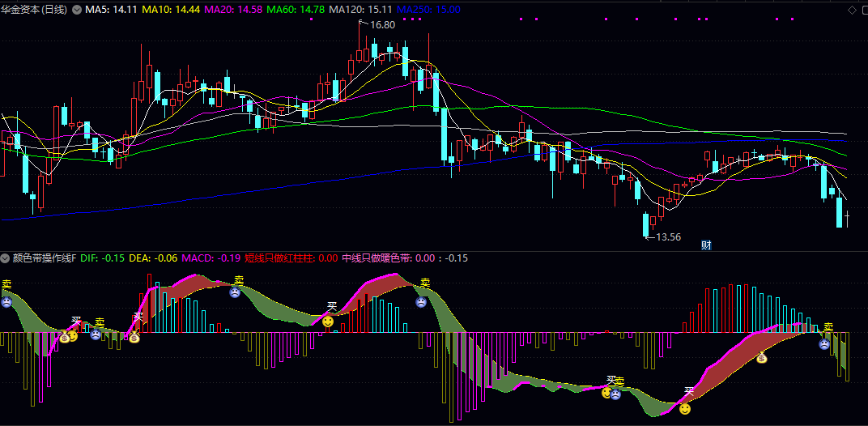The height and width of the screenshot is (426, 868).
Task: Expand the 华金资本 main chart indicator dropdown
Action: tap(76, 10)
